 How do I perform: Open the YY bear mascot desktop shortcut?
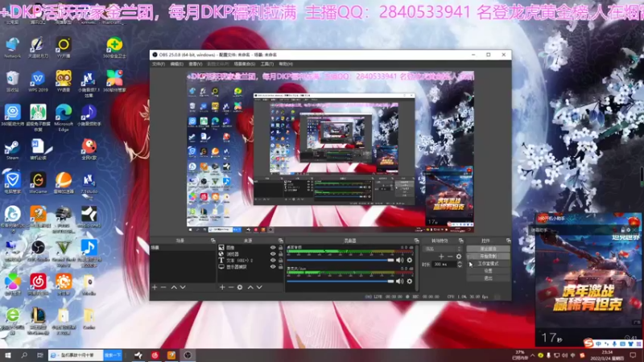coord(64,81)
